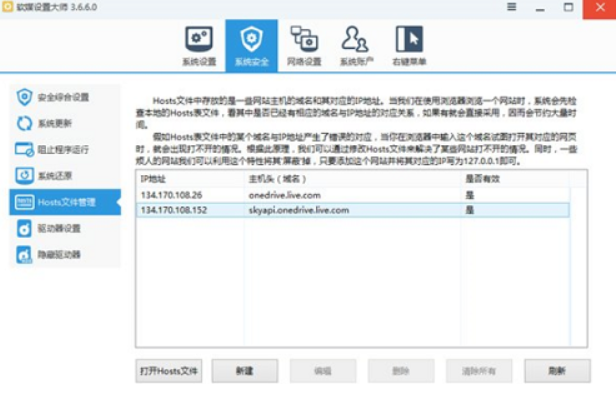This screenshot has width=616, height=396.
Task: Click the 隐藏驱动器 icon in sidebar
Action: coord(24,255)
